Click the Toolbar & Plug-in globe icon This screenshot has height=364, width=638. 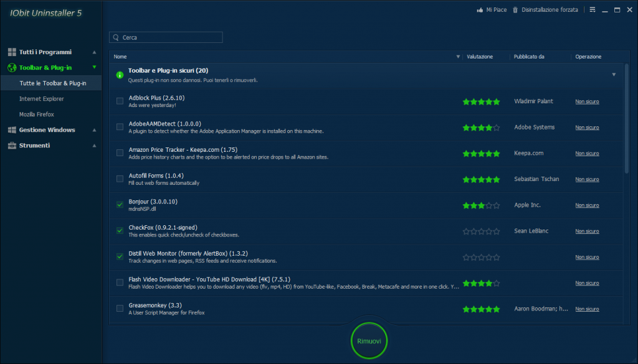tap(12, 68)
